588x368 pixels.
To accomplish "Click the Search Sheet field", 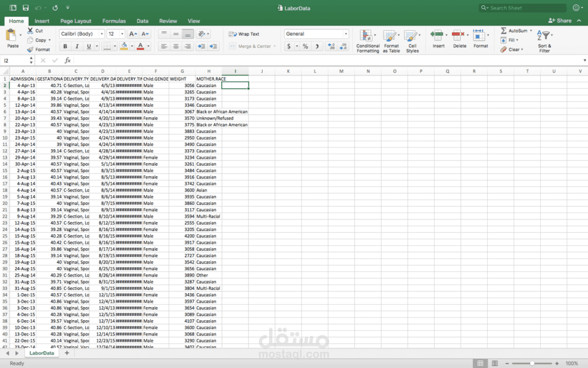I will click(x=522, y=8).
